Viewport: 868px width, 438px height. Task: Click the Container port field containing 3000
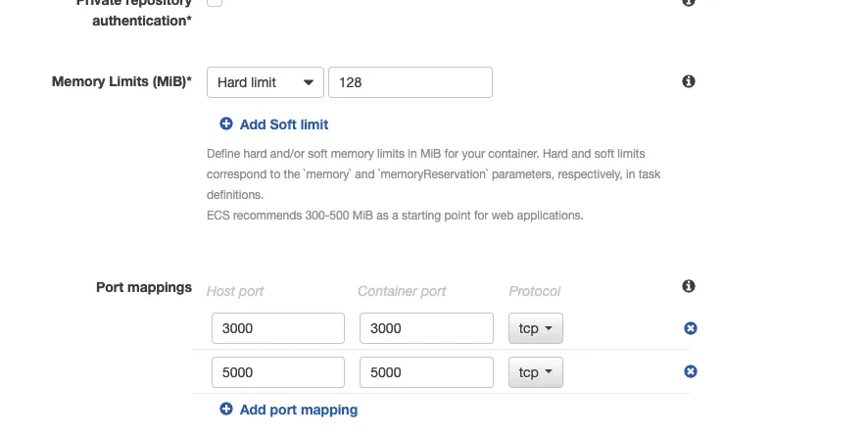point(426,328)
